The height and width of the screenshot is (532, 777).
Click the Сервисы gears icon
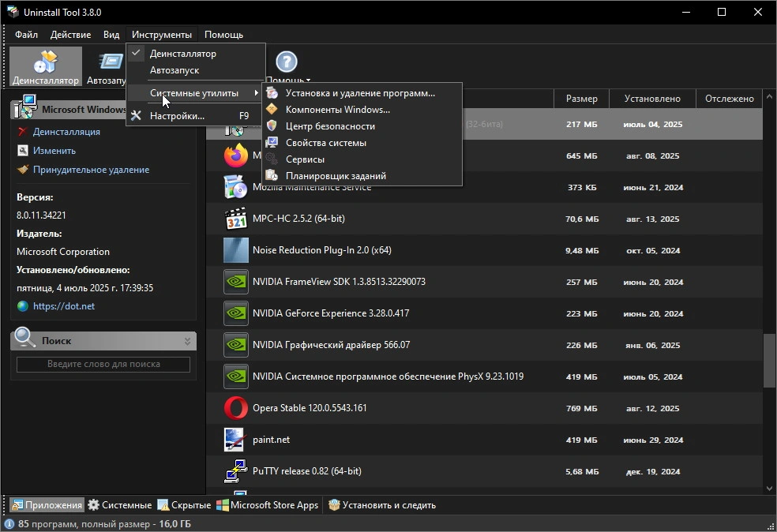pos(272,159)
